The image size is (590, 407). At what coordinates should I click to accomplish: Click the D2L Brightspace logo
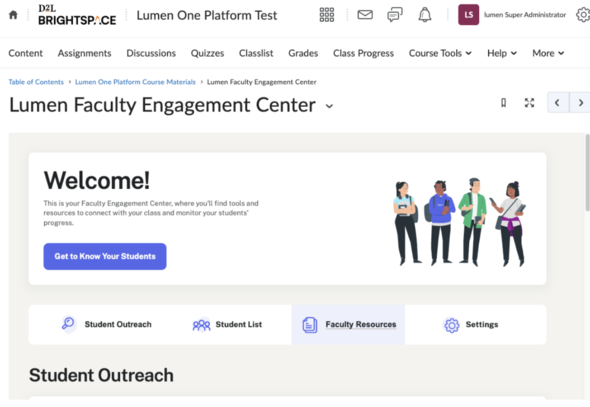click(x=77, y=15)
